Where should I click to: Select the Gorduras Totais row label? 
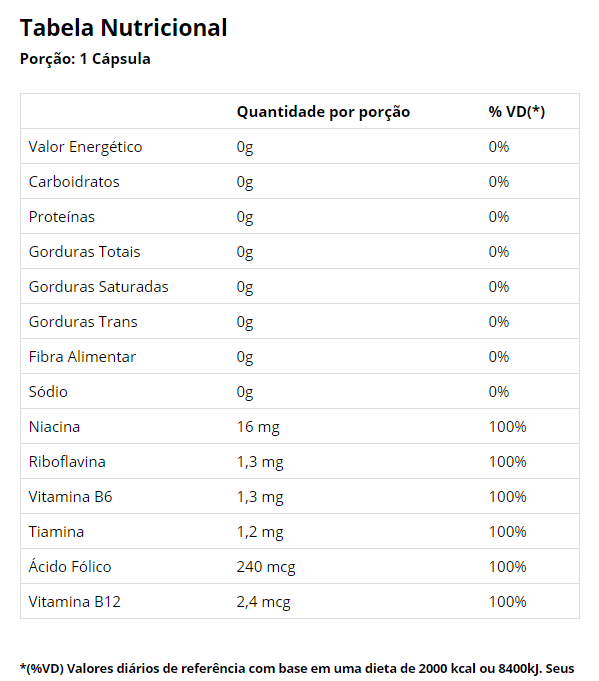point(84,252)
